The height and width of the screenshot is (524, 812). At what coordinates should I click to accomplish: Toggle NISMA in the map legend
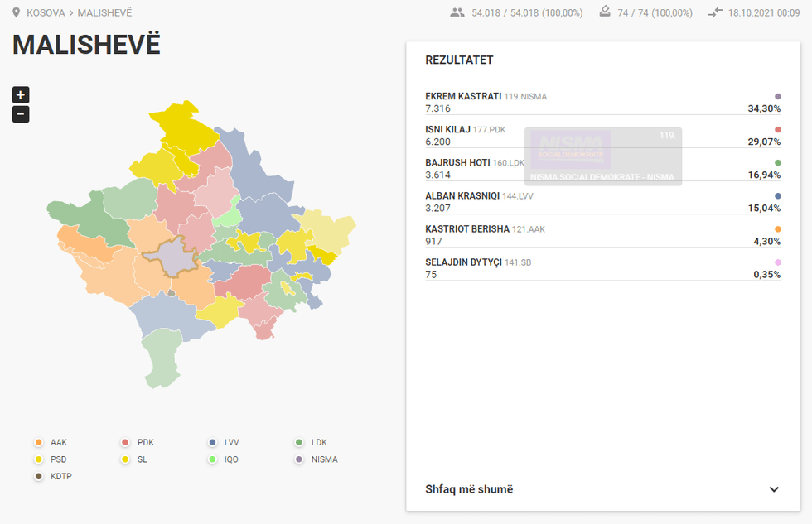pos(300,459)
